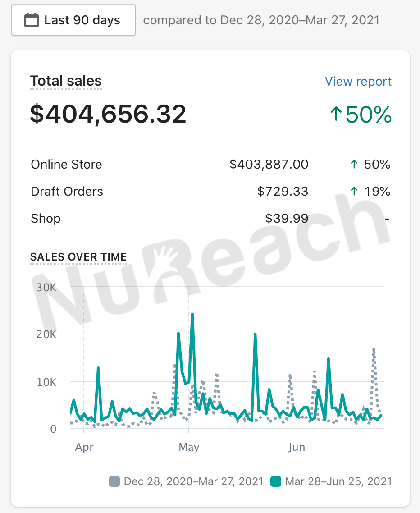Image resolution: width=420 pixels, height=513 pixels.
Task: Click the $403,887.00 Online Store amount
Action: click(269, 165)
